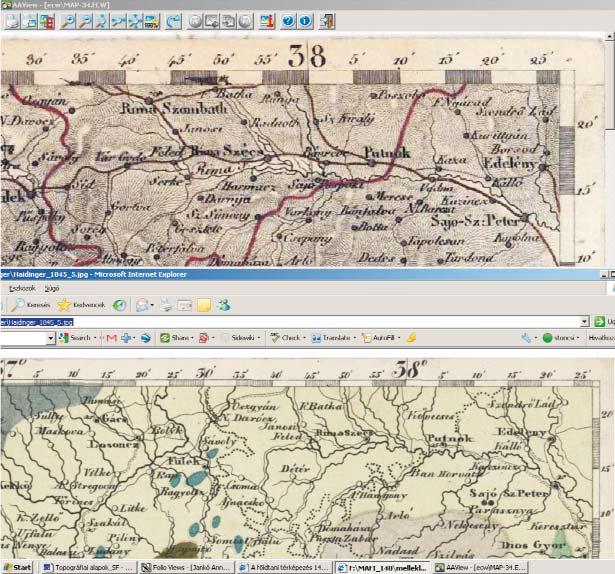Image resolution: width=615 pixels, height=574 pixels.
Task: Expand the Google toolbar search box dropdown
Action: 51,338
